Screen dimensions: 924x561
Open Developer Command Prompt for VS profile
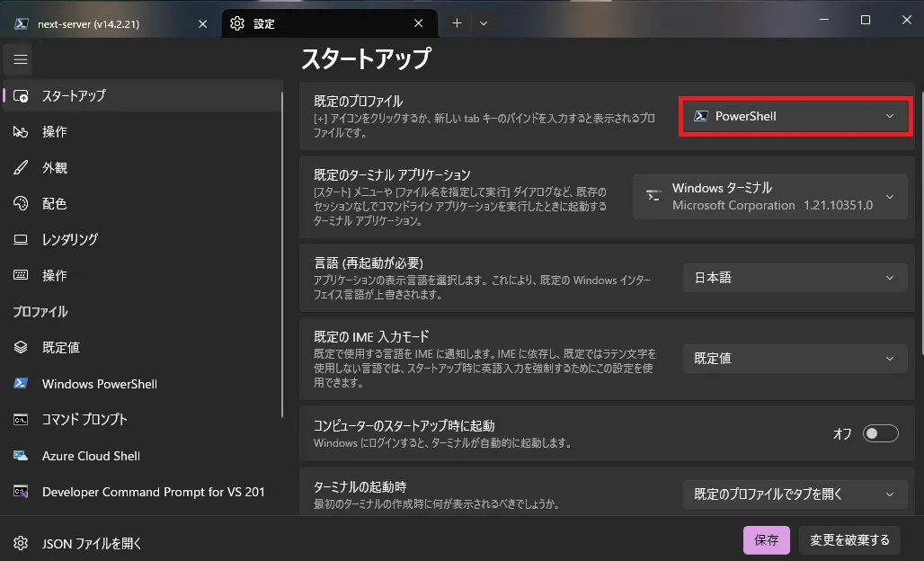[143, 492]
